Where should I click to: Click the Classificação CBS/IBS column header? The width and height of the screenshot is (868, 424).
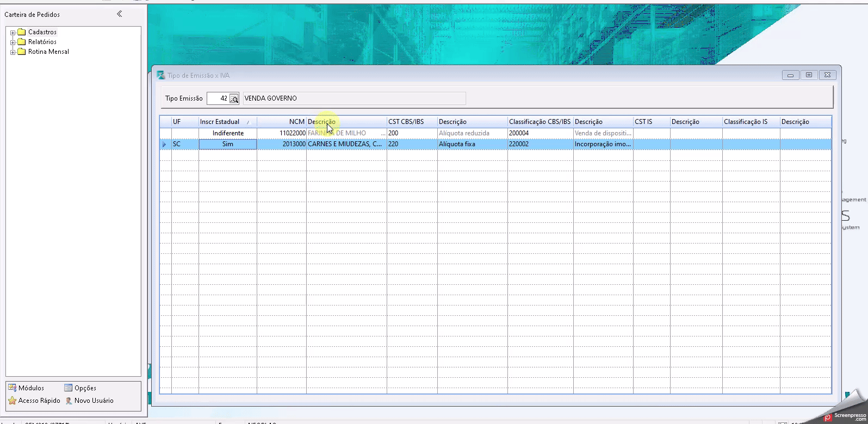pyautogui.click(x=541, y=122)
